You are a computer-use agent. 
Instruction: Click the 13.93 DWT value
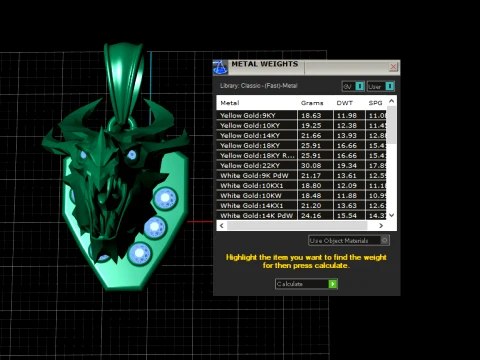pos(347,136)
